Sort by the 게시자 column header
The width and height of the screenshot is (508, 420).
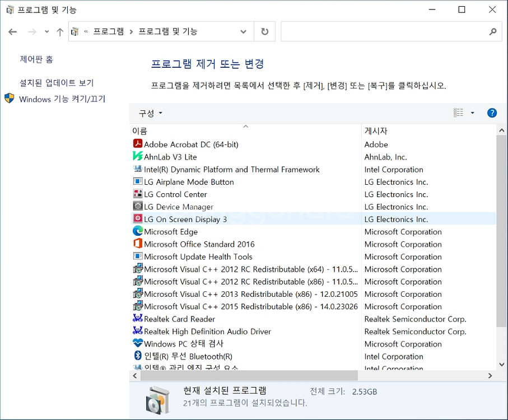tap(376, 131)
